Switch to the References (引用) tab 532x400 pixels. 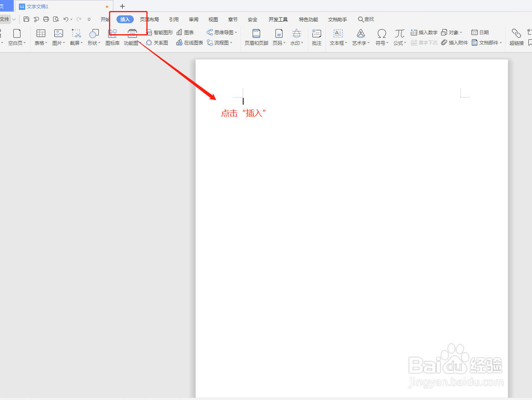[x=174, y=19]
